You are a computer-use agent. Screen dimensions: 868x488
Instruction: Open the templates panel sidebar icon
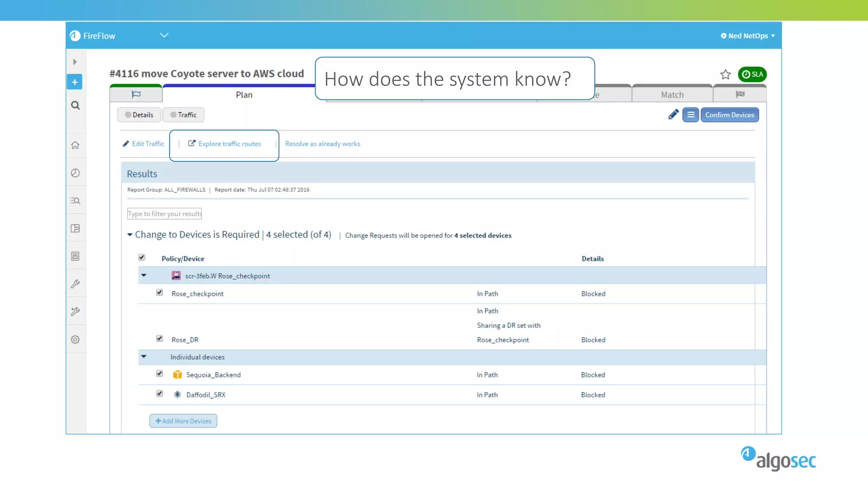pyautogui.click(x=75, y=228)
